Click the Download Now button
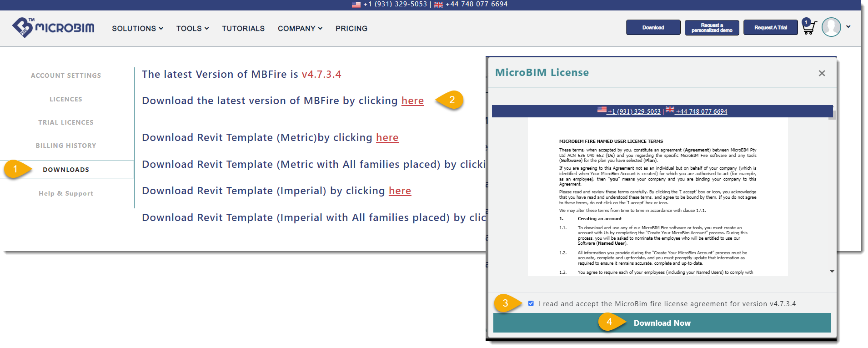The height and width of the screenshot is (348, 868). coord(662,323)
